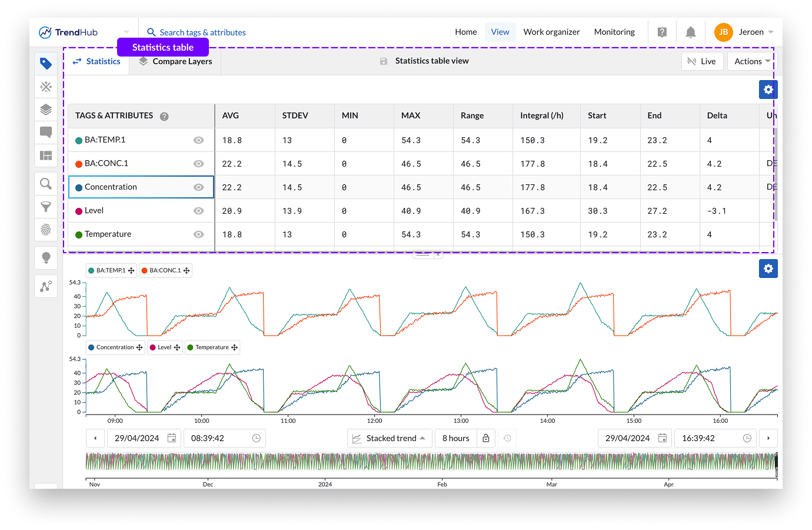The width and height of the screenshot is (812, 530).
Task: Click the notifications bell icon
Action: coord(691,32)
